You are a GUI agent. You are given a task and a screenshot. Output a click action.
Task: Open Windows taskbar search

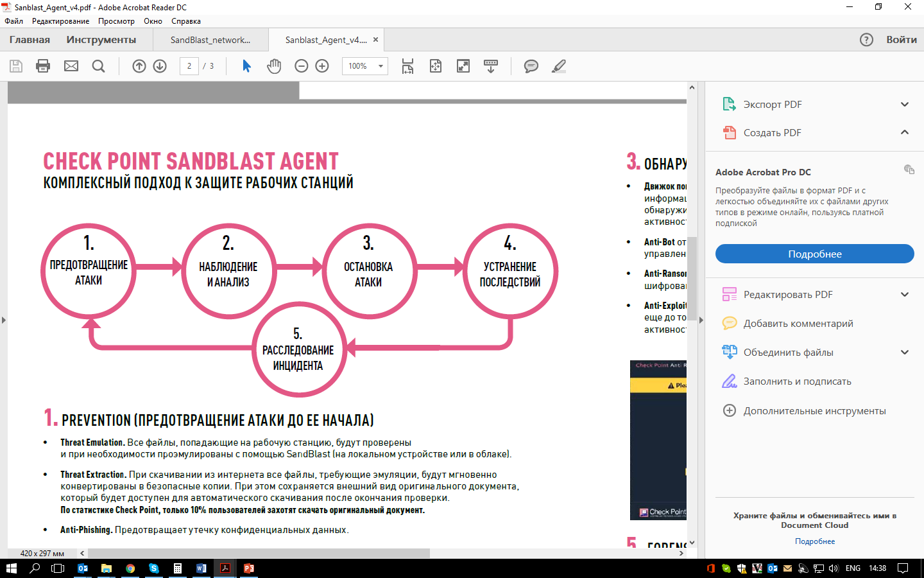click(35, 568)
